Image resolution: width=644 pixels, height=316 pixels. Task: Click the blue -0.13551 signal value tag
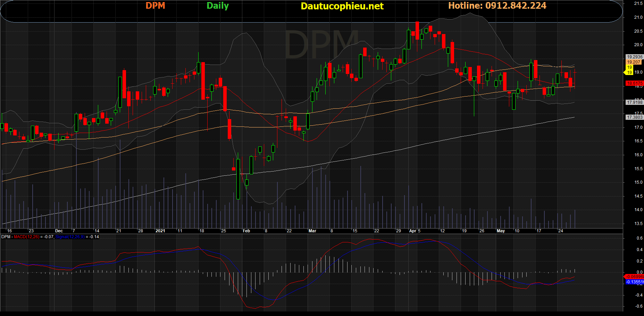click(635, 282)
